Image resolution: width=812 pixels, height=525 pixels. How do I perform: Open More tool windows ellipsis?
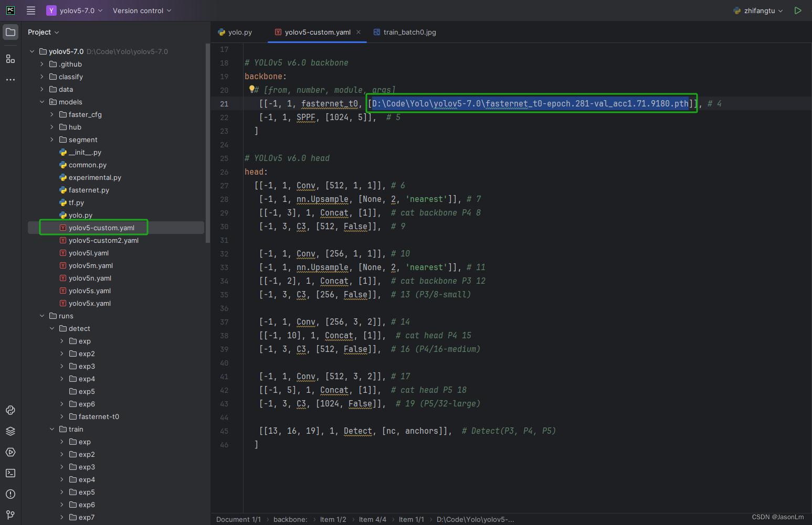10,80
